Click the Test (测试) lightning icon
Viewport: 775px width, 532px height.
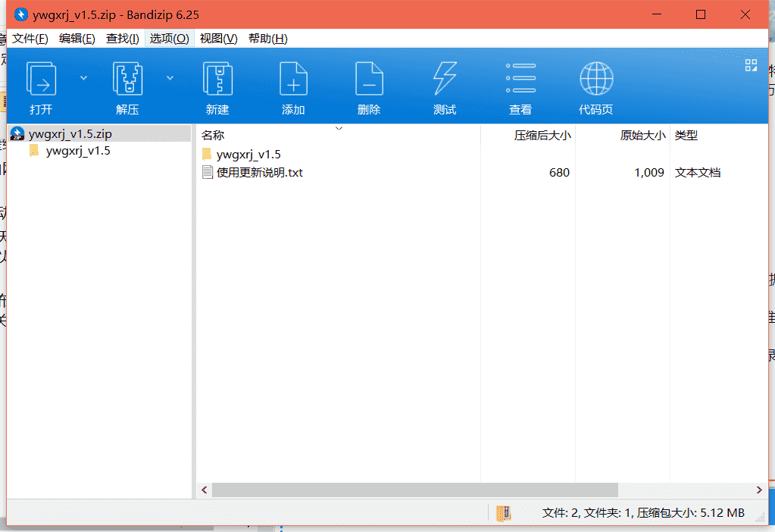(x=445, y=79)
